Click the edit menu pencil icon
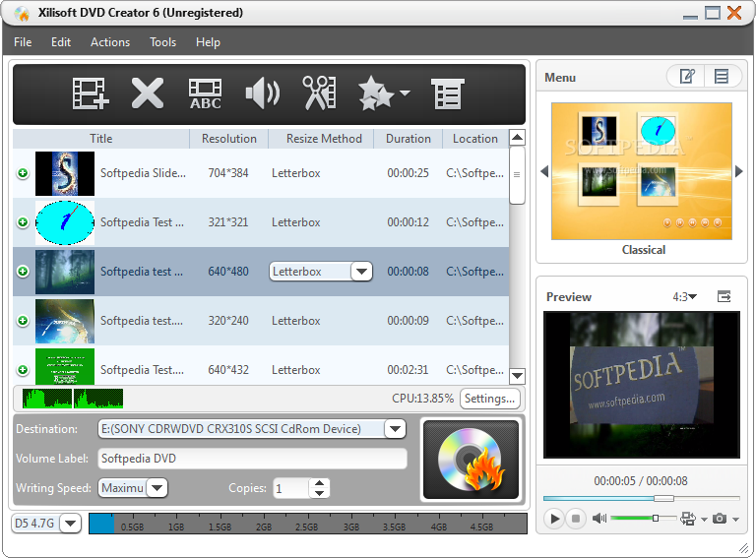Screen dimensions: 756x558 click(686, 76)
